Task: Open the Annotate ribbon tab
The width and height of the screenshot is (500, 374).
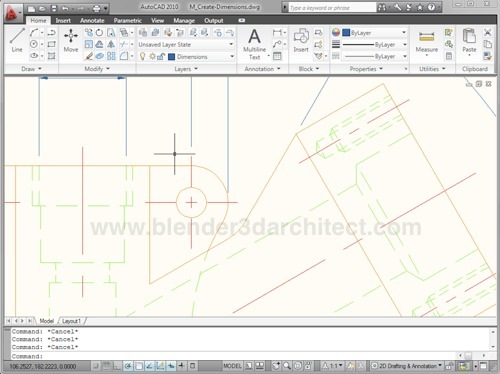Action: (x=92, y=20)
